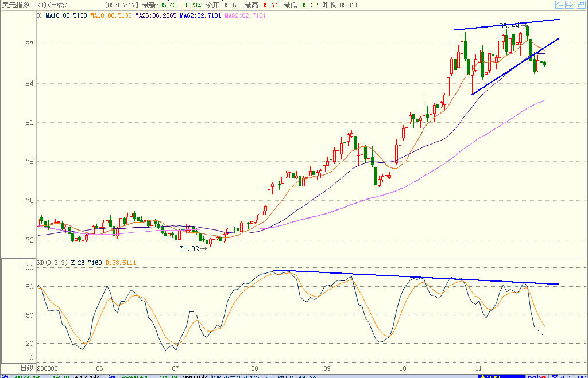Click the 昨收:85.63 previous close
The image size is (588, 378).
[x=339, y=5]
